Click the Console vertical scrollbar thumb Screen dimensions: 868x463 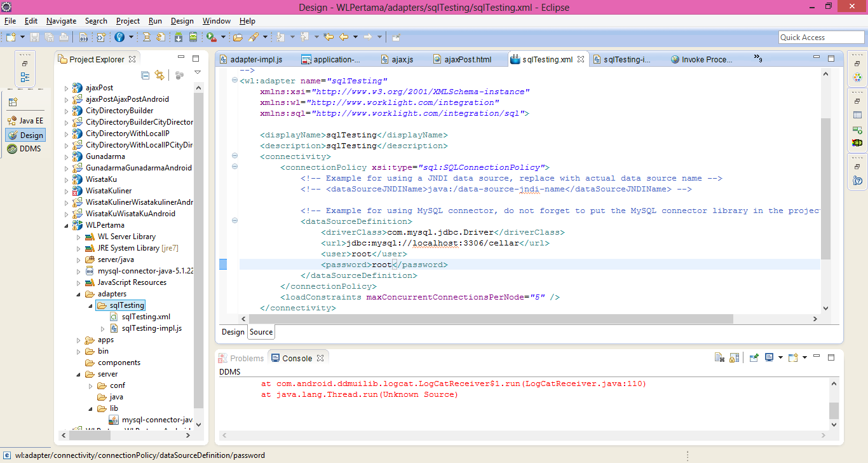834,410
